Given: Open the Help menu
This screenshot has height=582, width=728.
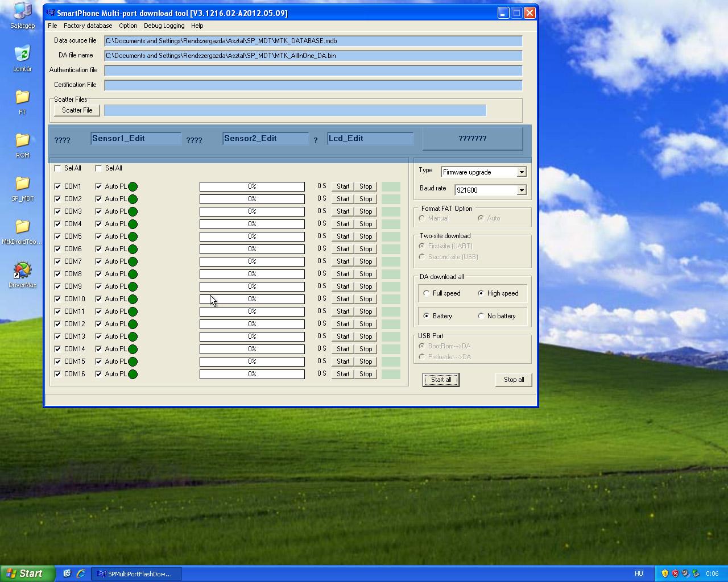Looking at the screenshot, I should click(x=197, y=26).
